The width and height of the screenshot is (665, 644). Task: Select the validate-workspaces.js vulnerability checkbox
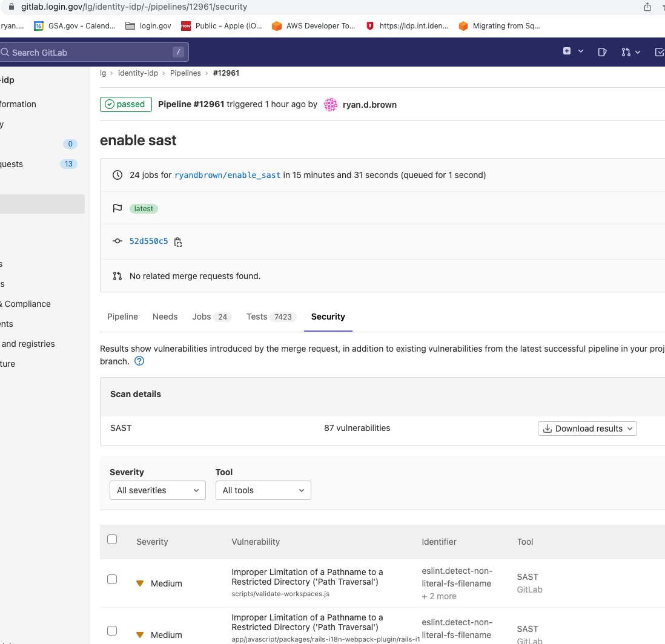tap(112, 579)
